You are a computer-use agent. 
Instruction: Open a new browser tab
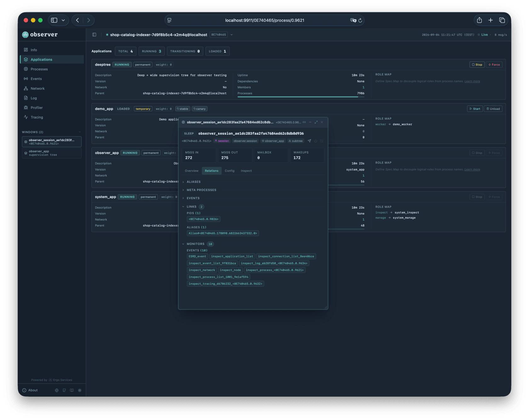(491, 20)
